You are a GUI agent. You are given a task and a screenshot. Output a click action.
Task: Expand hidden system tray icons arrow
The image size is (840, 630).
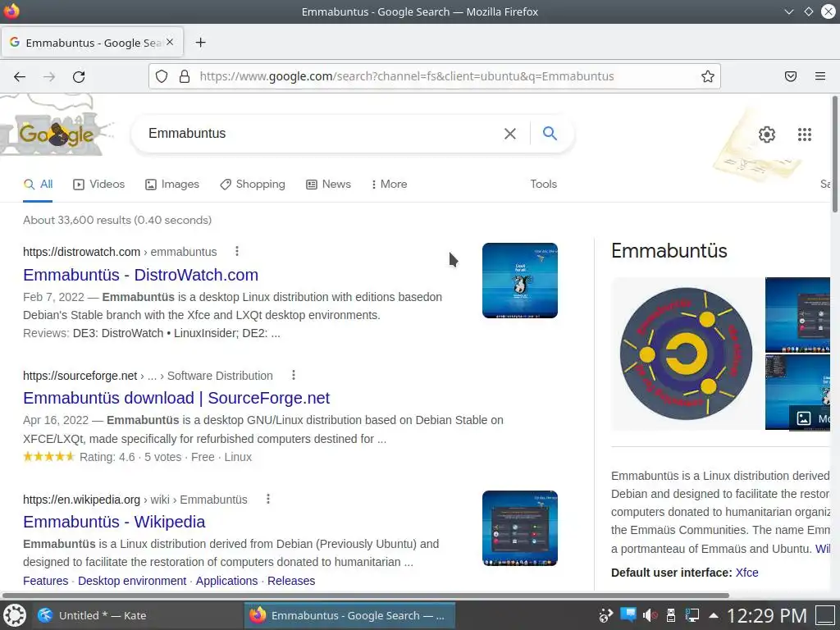[x=714, y=615]
